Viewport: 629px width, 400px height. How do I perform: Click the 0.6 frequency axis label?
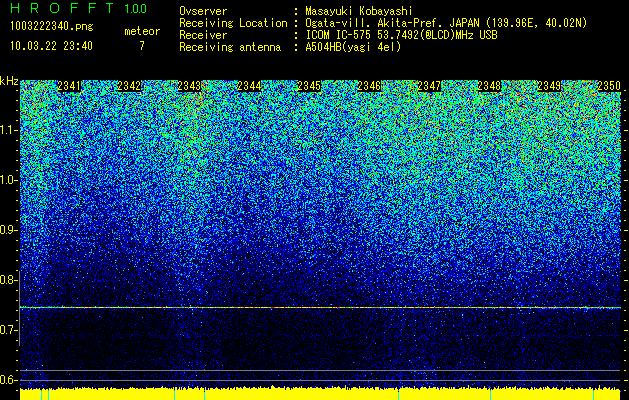(x=8, y=380)
